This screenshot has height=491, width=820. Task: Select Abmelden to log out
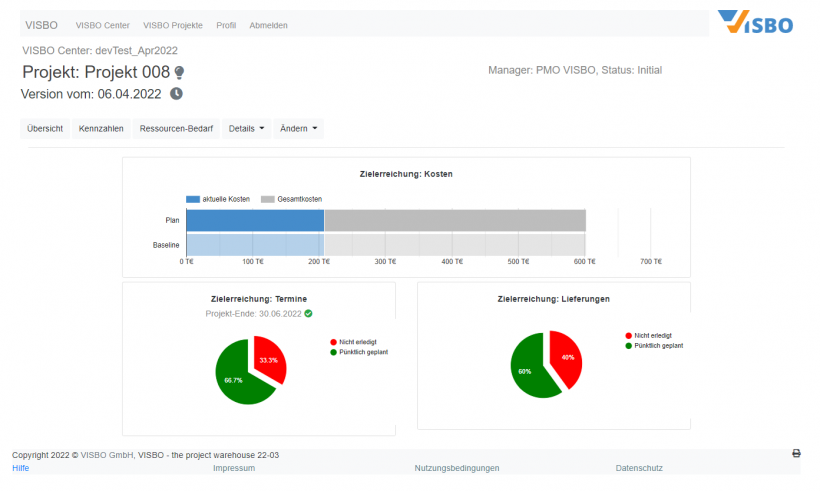tap(269, 25)
